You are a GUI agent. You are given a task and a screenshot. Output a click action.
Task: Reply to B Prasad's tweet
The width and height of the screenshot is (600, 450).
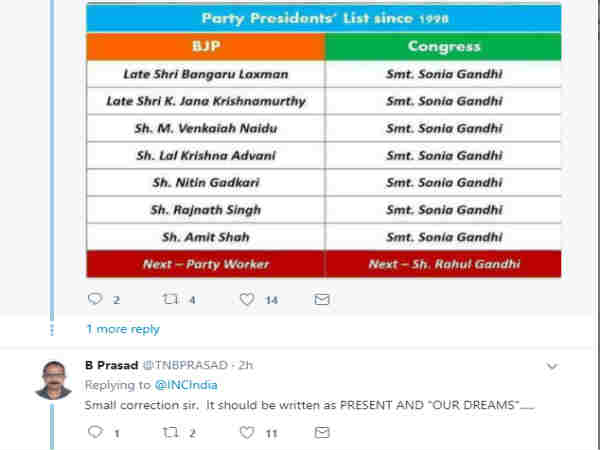click(95, 432)
